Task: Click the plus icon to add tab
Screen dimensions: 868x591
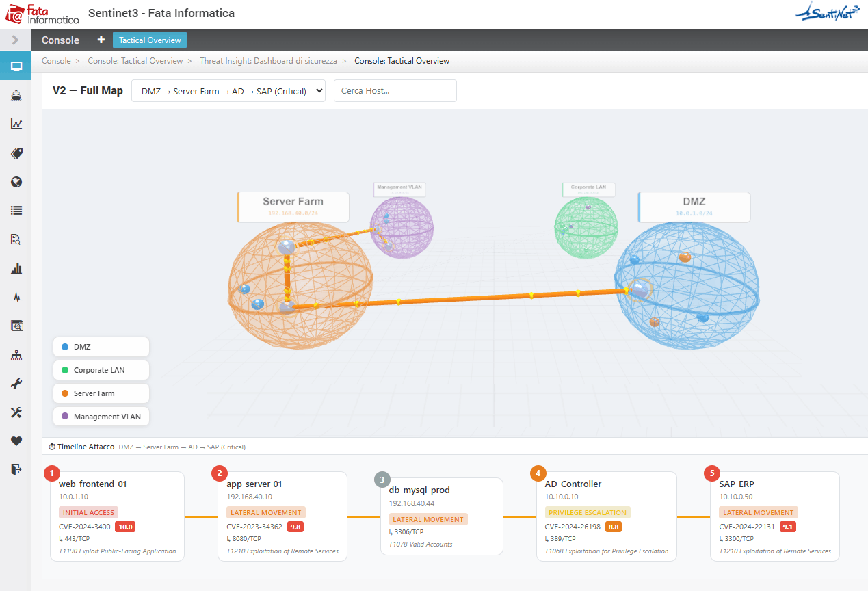Action: (101, 40)
